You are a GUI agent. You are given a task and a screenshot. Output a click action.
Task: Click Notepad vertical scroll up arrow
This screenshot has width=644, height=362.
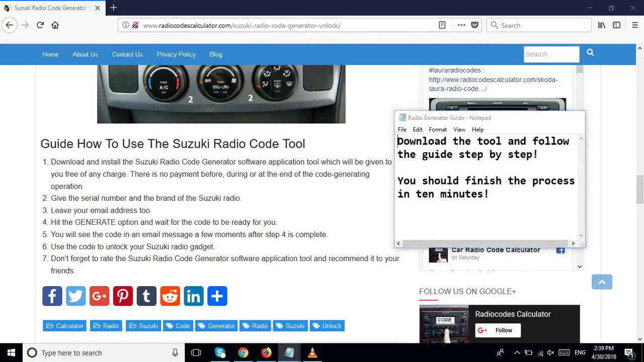point(581,139)
